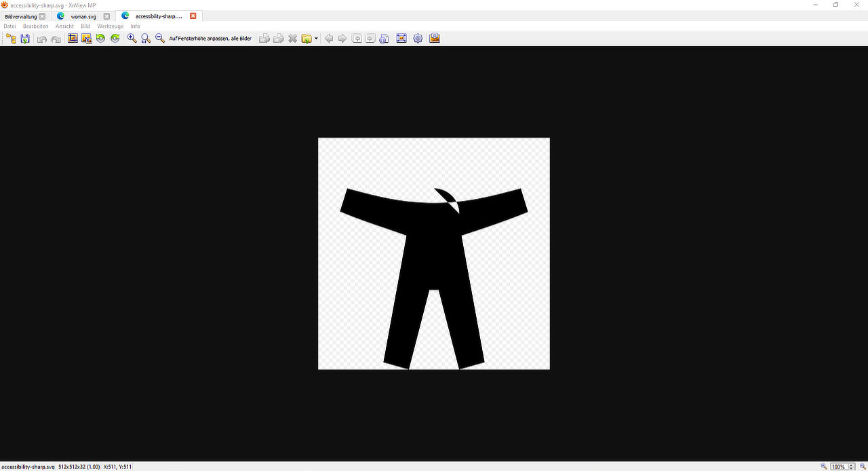Open the resize image tool
This screenshot has width=868, height=471.
(x=87, y=39)
